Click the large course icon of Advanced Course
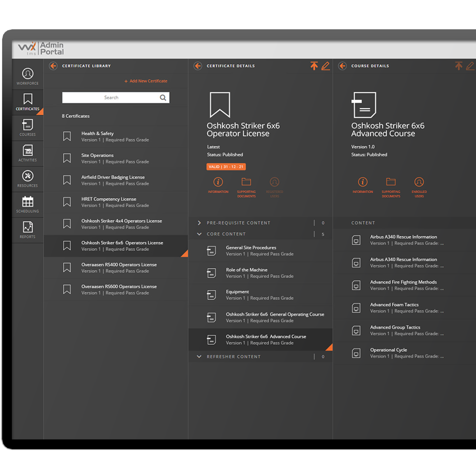The image size is (476, 469). [364, 105]
